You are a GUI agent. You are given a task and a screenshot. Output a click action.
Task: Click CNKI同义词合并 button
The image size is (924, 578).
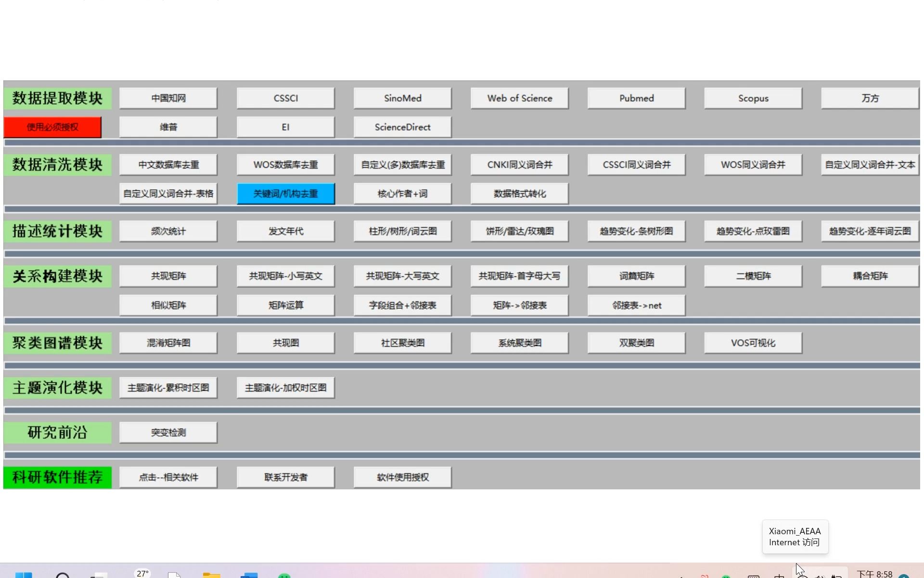[520, 165]
